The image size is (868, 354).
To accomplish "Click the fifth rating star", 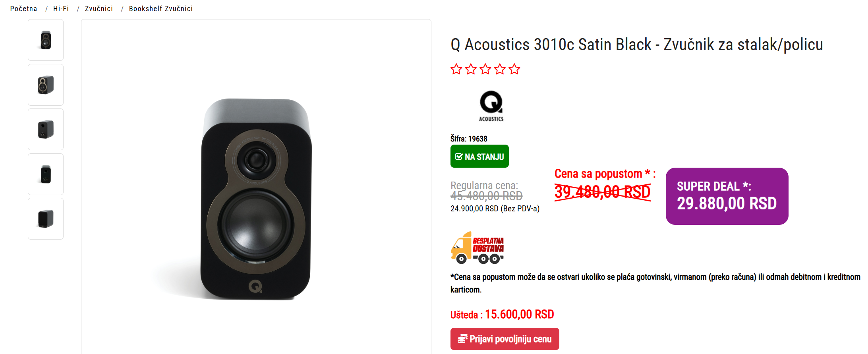I will point(514,70).
